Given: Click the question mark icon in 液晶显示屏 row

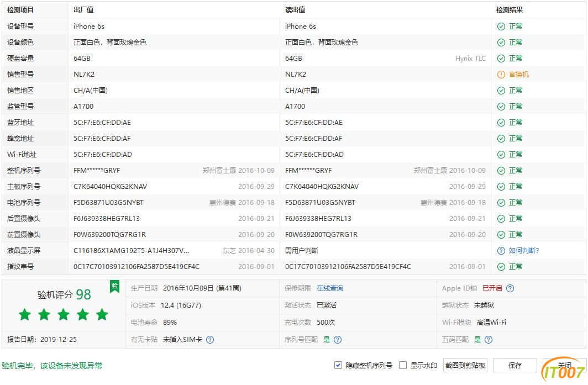Looking at the screenshot, I should 501,251.
